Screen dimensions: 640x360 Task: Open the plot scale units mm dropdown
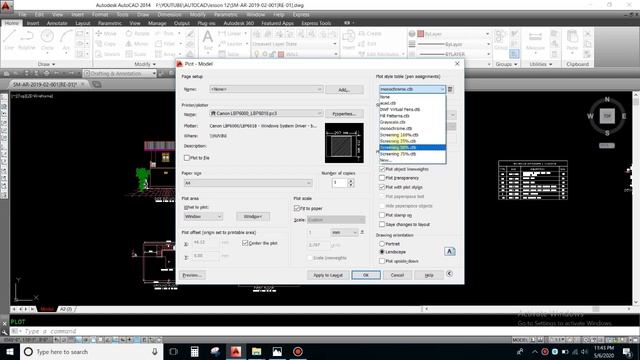[x=344, y=232]
